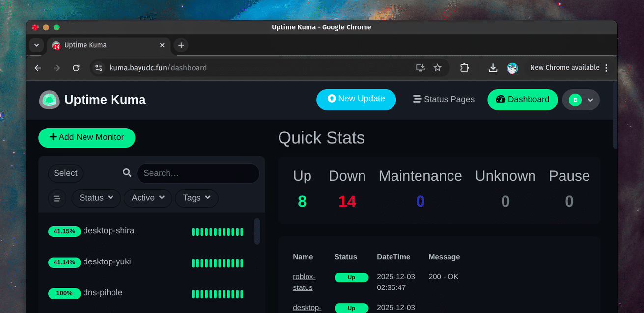Screen dimensions: 644x313
Task: Open Status Pages menu item
Action: 444,100
